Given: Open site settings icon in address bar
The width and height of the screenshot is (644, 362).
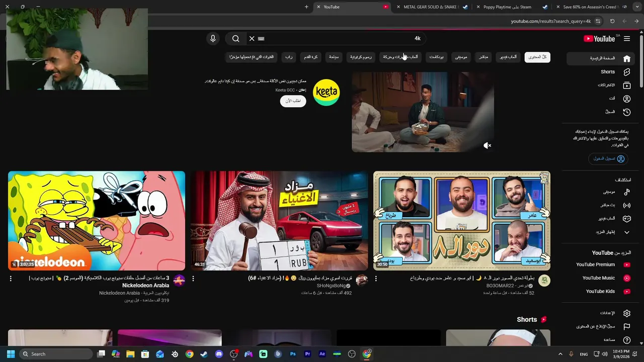Looking at the screenshot, I should coord(598,21).
